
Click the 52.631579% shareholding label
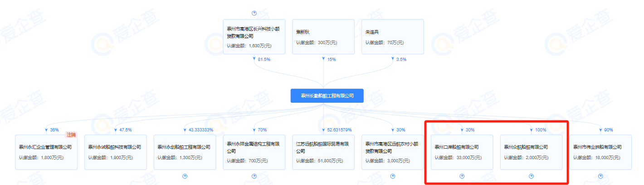339,130
